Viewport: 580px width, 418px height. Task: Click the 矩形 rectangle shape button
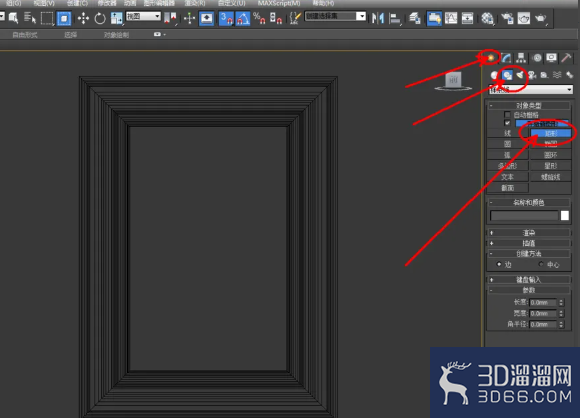point(551,133)
